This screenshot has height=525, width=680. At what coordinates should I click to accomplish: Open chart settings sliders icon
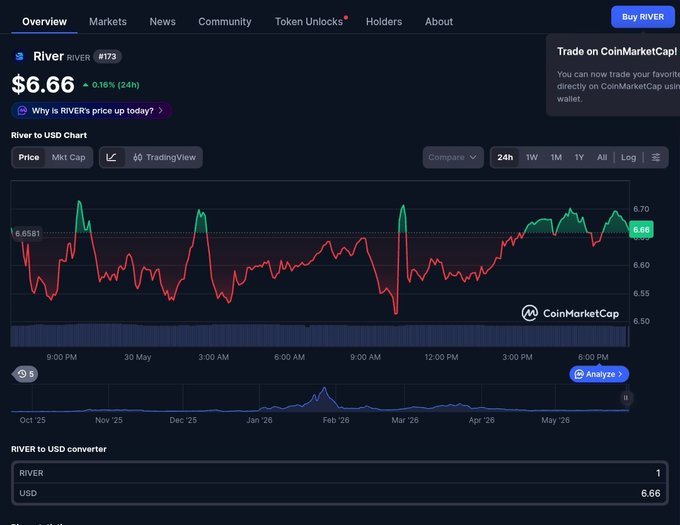pyautogui.click(x=656, y=157)
